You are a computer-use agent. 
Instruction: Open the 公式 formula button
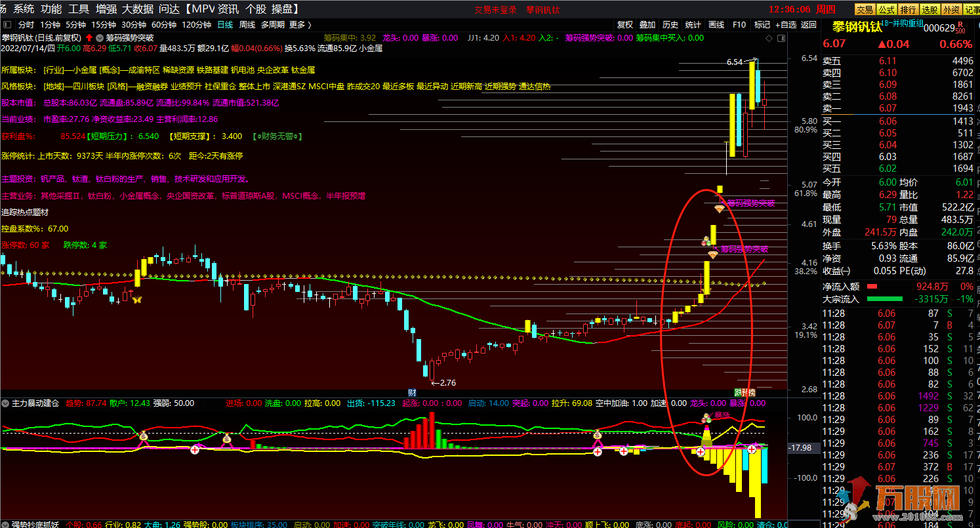pyautogui.click(x=886, y=9)
